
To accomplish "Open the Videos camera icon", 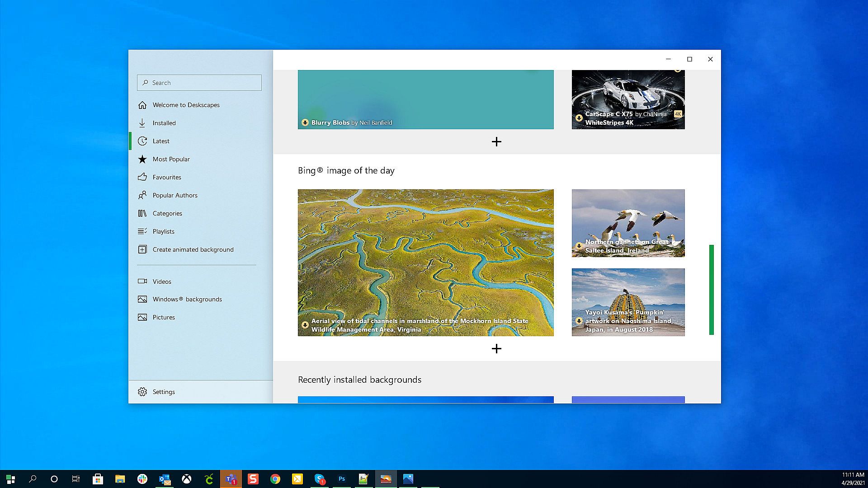I will click(142, 281).
